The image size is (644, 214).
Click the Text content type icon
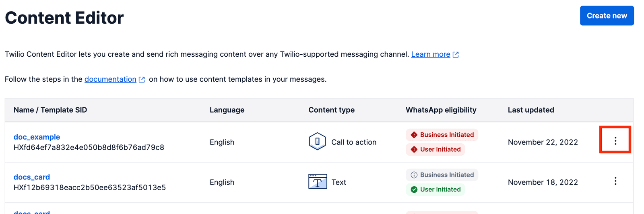tap(317, 182)
